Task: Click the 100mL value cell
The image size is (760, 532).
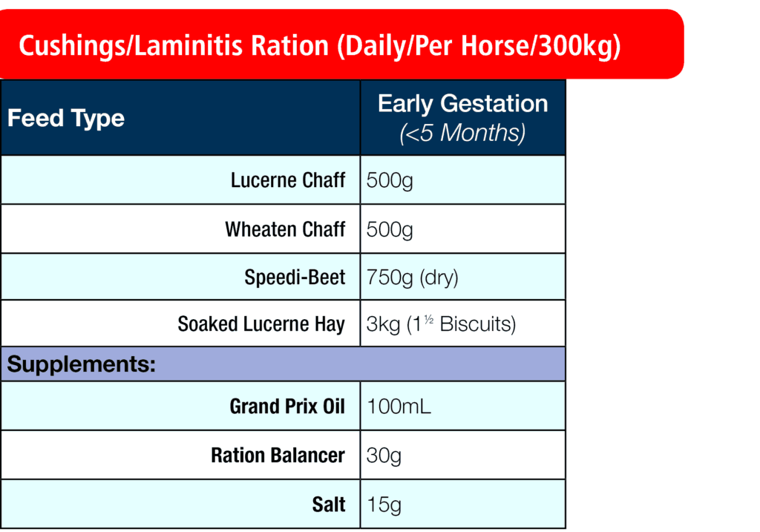Action: pyautogui.click(x=399, y=407)
